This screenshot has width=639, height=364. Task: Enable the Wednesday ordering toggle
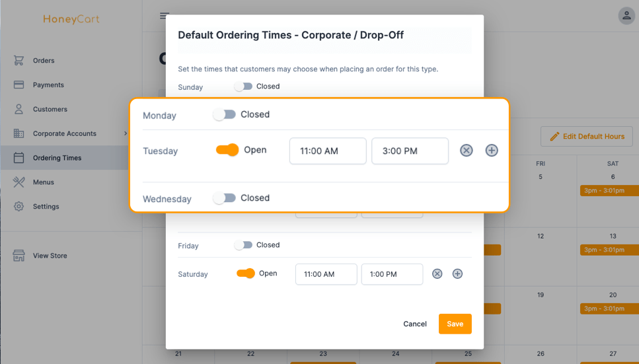coord(224,198)
